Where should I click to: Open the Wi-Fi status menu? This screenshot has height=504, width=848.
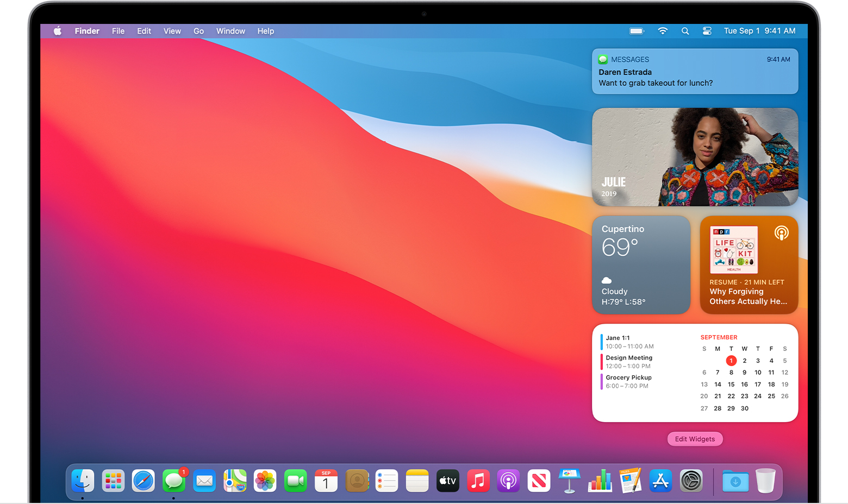pos(663,31)
